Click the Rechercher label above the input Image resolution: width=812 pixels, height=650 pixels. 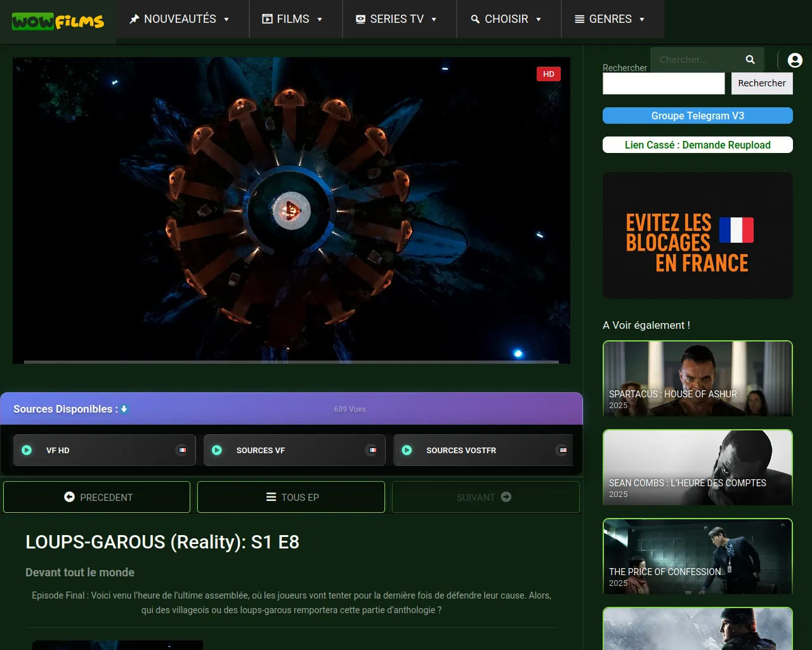tap(625, 67)
